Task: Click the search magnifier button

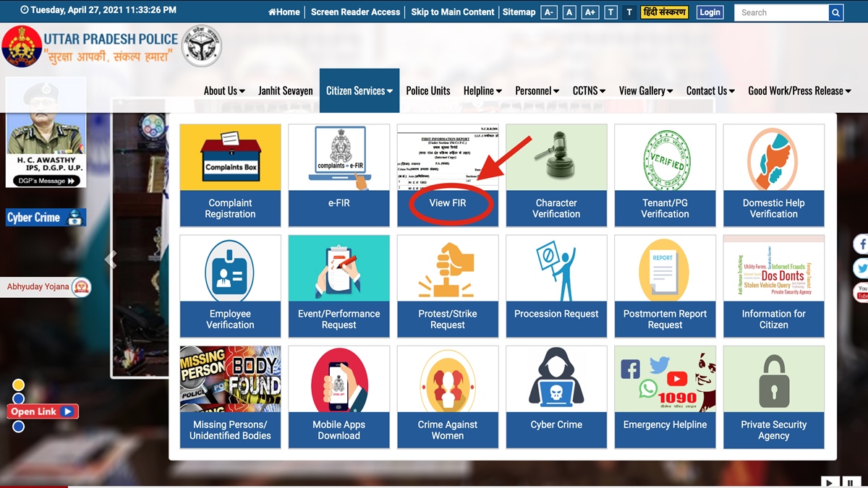Action: (x=836, y=12)
